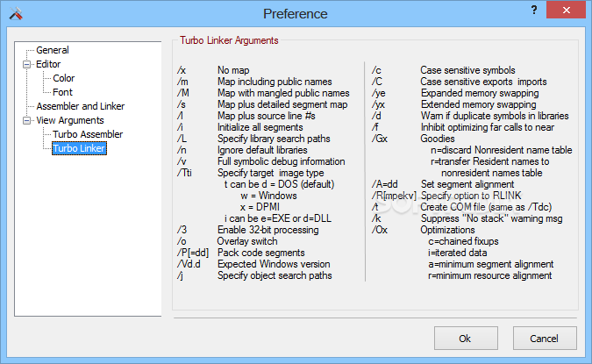Select the View Arguments tree item
The height and width of the screenshot is (364, 592).
(70, 120)
